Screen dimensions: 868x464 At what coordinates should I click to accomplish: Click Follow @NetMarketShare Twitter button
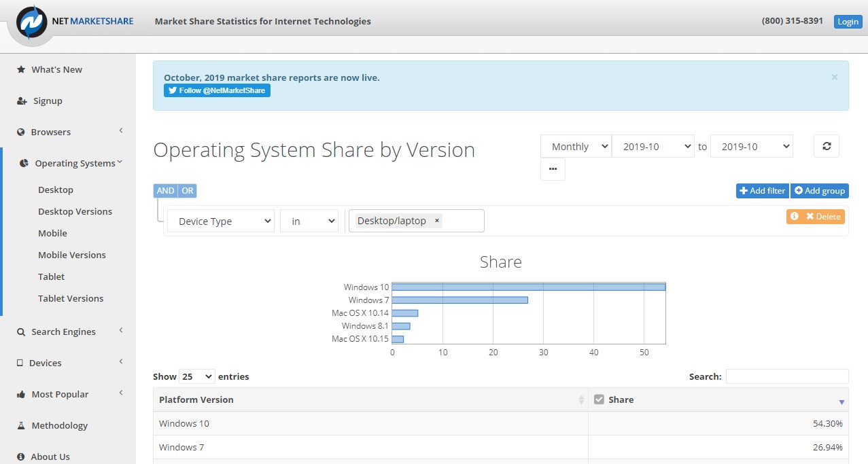[217, 90]
